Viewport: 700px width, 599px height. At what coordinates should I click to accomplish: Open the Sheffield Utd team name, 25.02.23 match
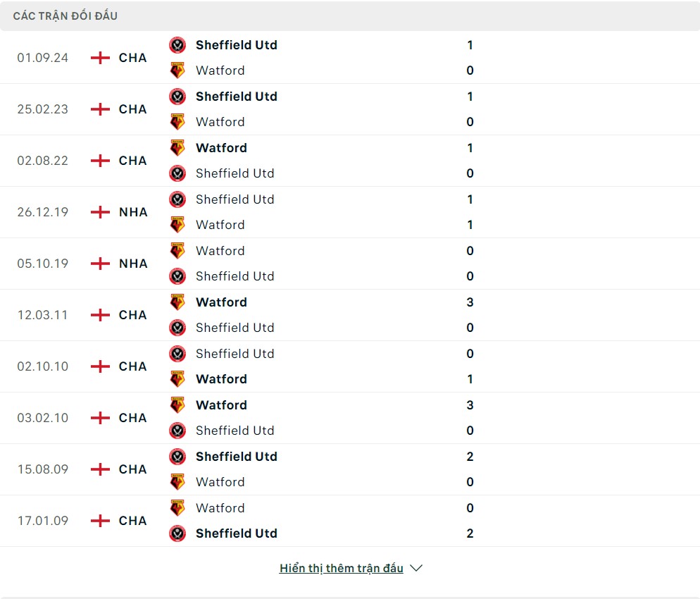pos(236,97)
